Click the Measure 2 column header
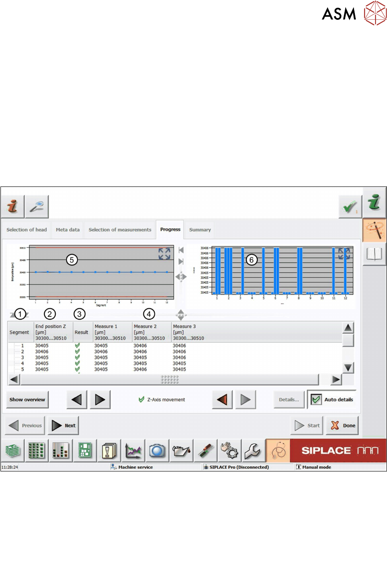This screenshot has width=387, height=588. pyautogui.click(x=152, y=332)
